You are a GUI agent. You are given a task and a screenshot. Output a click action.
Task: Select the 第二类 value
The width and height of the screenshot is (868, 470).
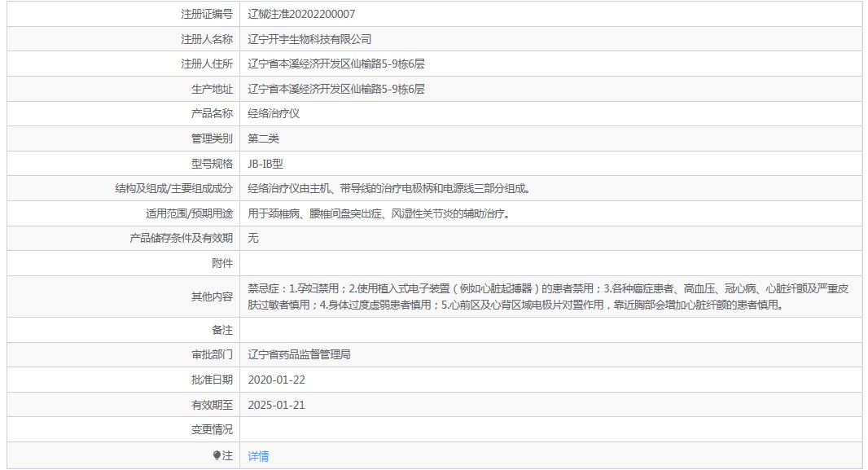[264, 138]
